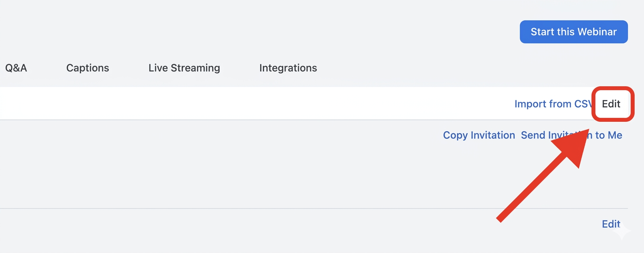Click the Import from CSV link
Screen dimensions: 644x253
pos(552,104)
